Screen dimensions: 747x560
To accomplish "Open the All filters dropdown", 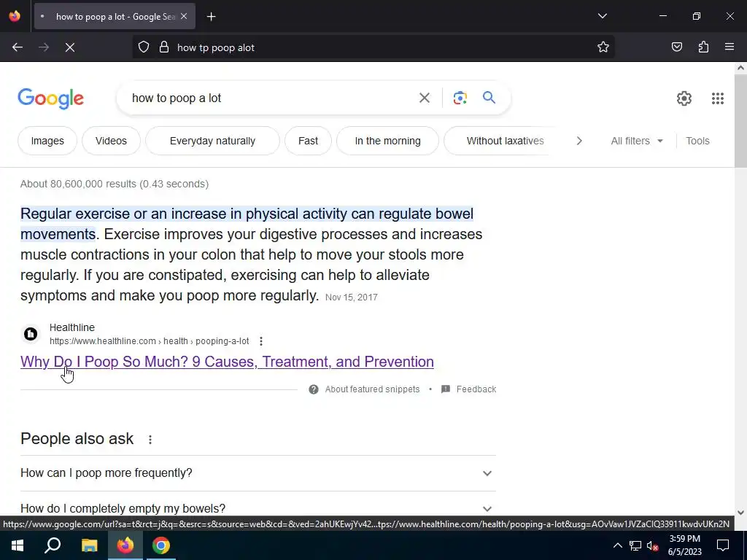I will click(636, 141).
